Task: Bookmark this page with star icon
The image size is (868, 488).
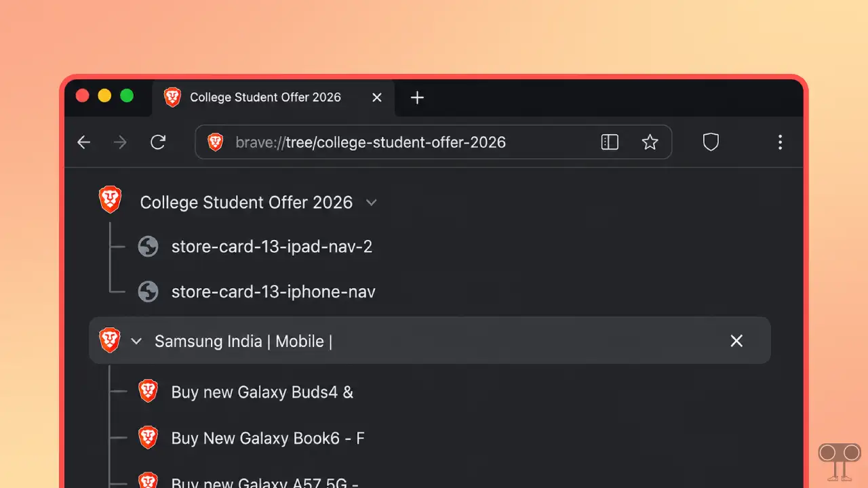Action: (x=650, y=142)
